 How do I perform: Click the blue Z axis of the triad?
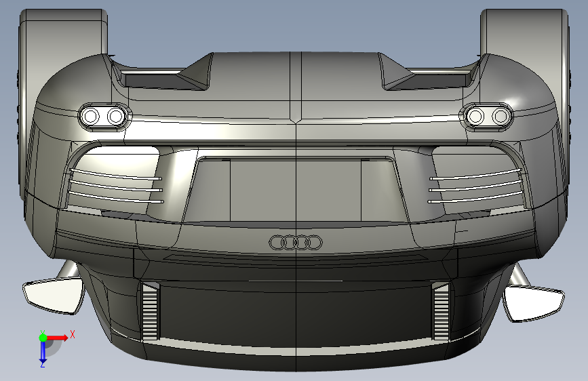[x=43, y=352]
